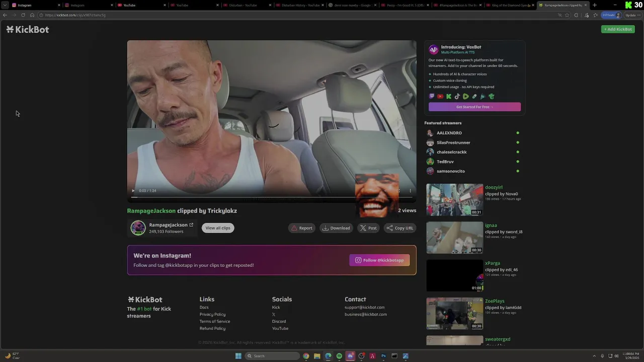This screenshot has height=362, width=644.
Task: Click the VoxBot logo icon
Action: click(433, 49)
